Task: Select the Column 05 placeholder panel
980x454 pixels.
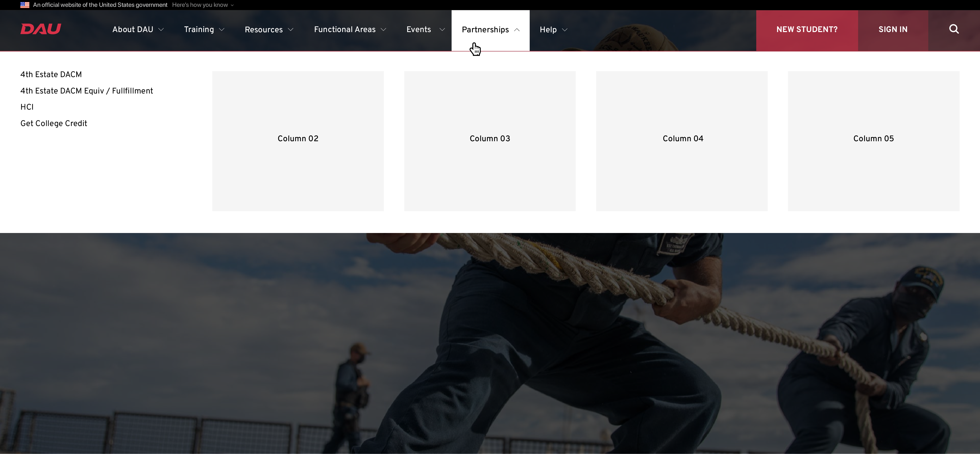Action: click(873, 141)
